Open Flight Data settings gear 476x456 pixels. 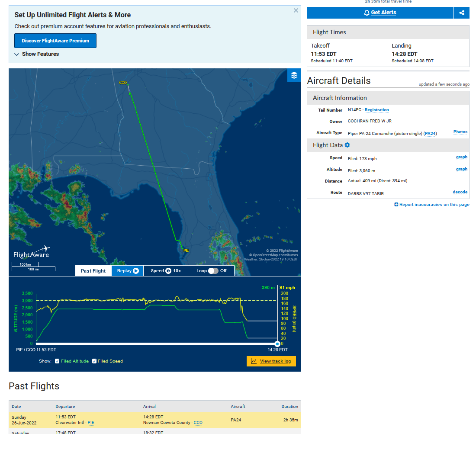347,145
